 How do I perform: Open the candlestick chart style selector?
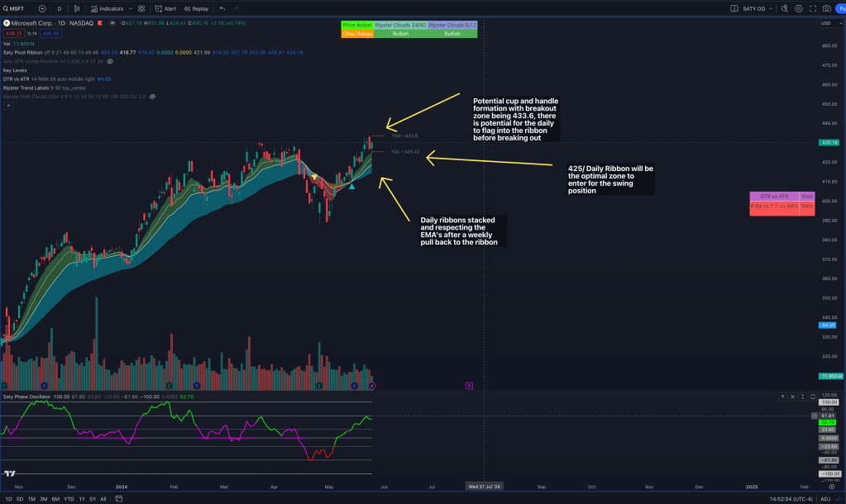click(77, 8)
